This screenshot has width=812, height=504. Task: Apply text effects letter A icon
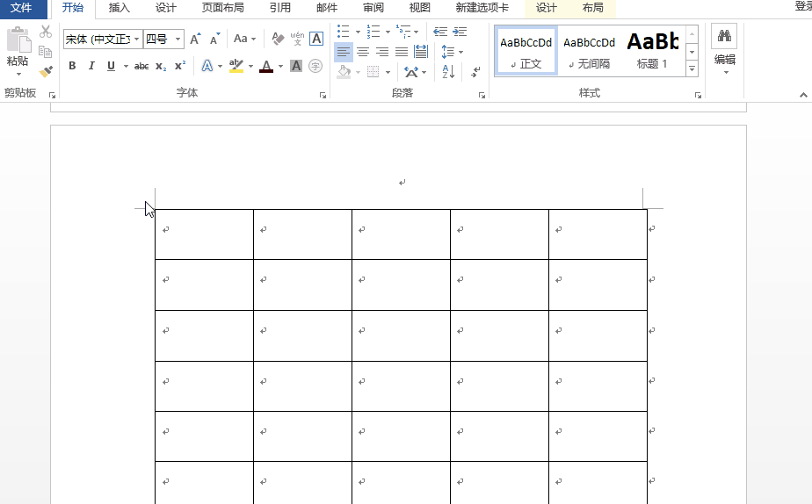click(x=207, y=66)
